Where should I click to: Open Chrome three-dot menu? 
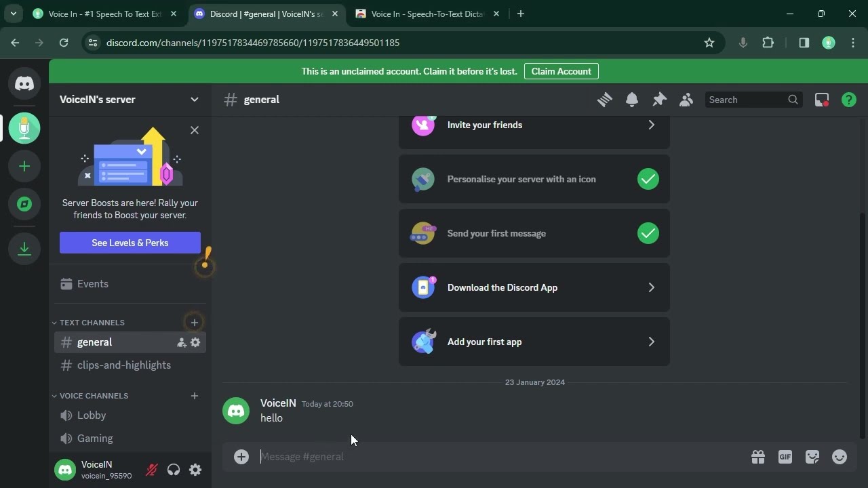coord(853,43)
